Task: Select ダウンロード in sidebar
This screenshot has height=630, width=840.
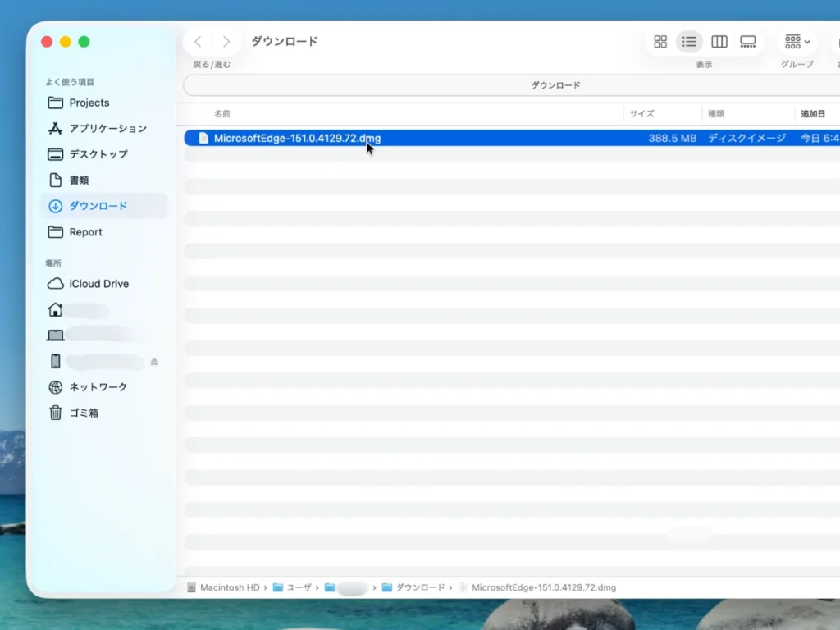Action: coord(104,206)
